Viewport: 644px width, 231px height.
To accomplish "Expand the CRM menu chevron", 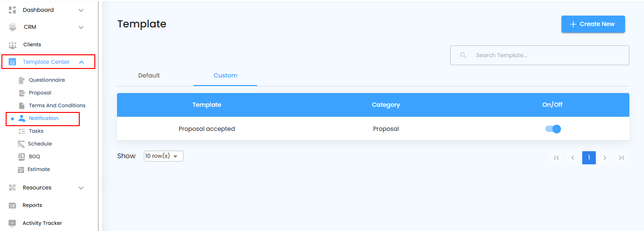I will pyautogui.click(x=81, y=27).
